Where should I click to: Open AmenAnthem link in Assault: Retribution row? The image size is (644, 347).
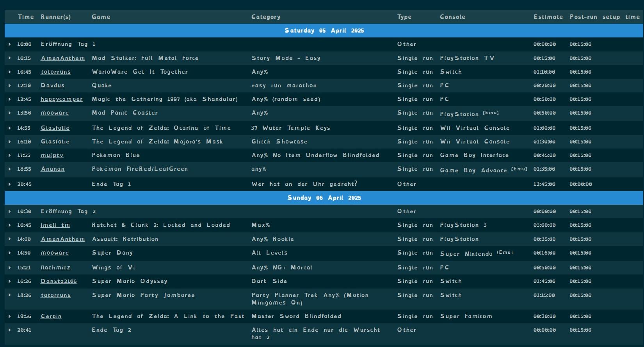point(63,239)
